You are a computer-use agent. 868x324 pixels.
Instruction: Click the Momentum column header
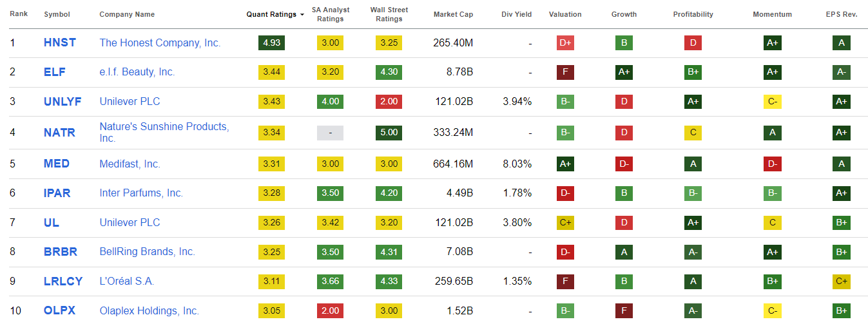coord(772,15)
